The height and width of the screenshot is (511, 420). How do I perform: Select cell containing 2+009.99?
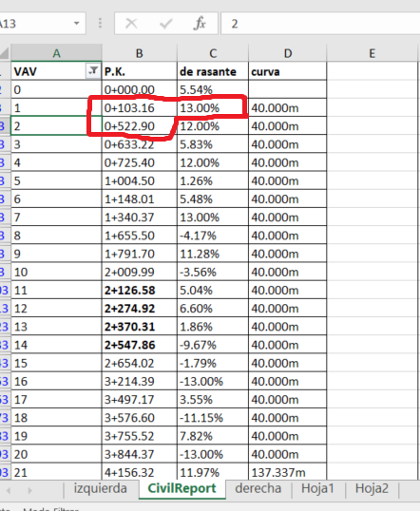pyautogui.click(x=140, y=272)
